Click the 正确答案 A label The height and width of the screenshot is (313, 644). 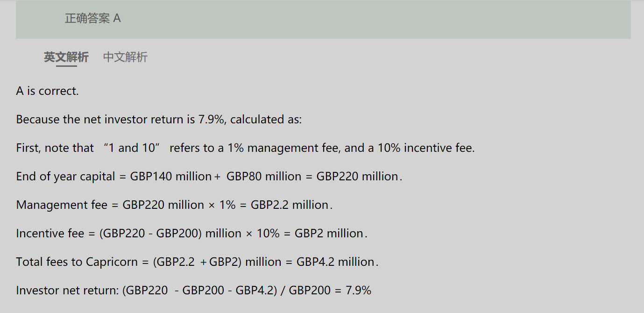[93, 18]
